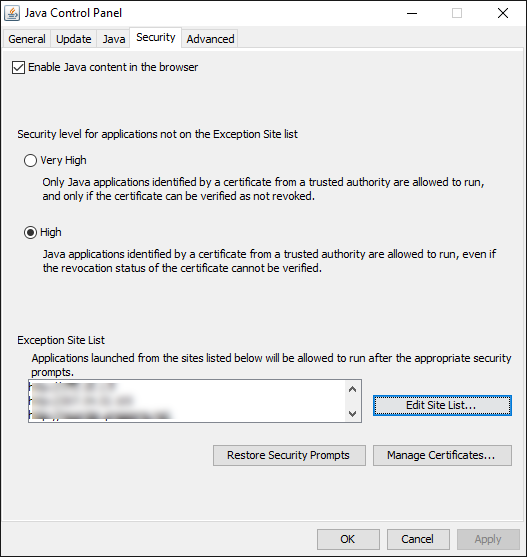527x557 pixels.
Task: Open Manage Certificates dialog
Action: (442, 455)
